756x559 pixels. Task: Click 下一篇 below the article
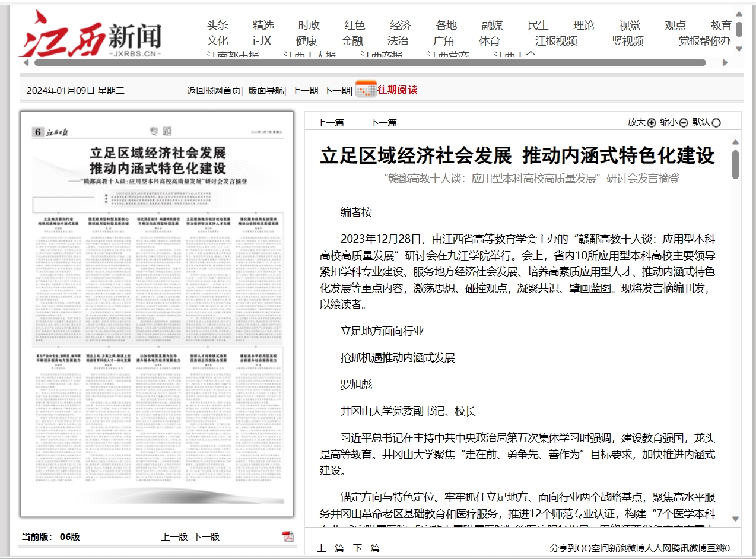(x=367, y=548)
